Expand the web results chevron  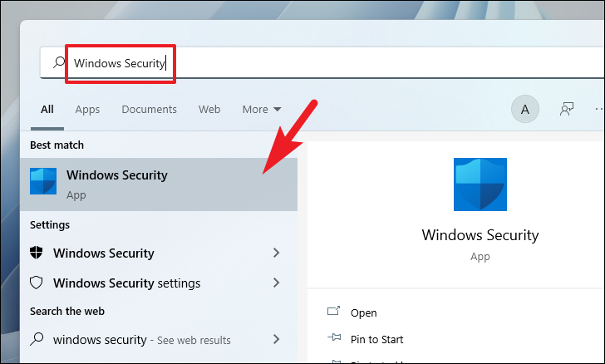click(276, 339)
